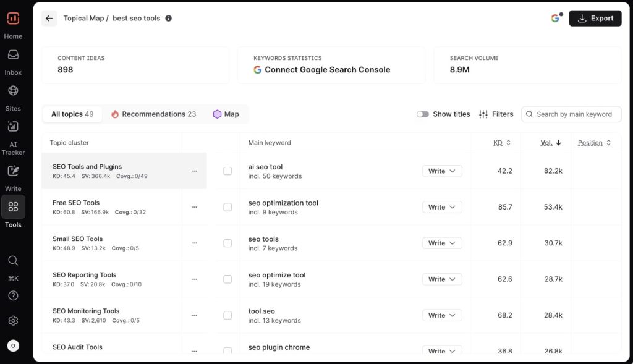Select SEO Tools and Plugins cluster
This screenshot has width=633, height=364.
pyautogui.click(x=111, y=171)
